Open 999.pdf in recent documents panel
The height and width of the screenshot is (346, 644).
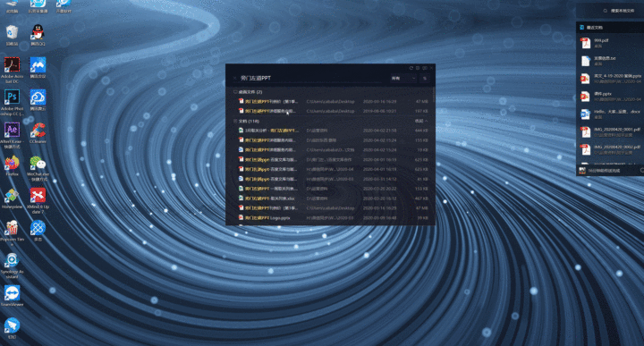pos(611,43)
